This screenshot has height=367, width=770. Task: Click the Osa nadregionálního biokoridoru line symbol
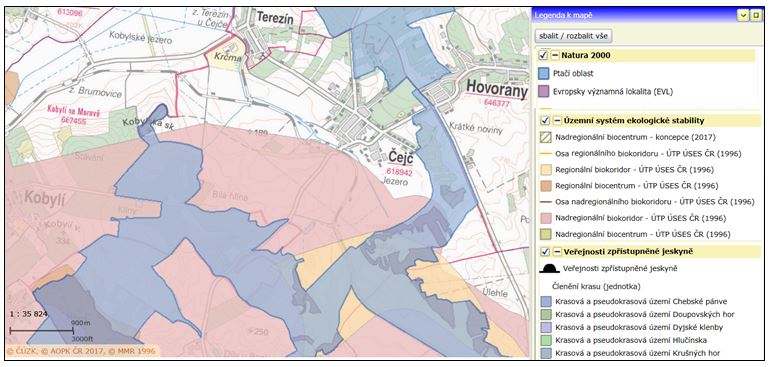pyautogui.click(x=545, y=201)
